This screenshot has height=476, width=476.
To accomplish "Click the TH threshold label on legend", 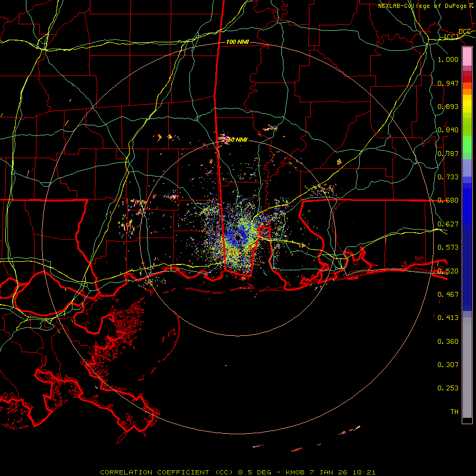I will [x=454, y=412].
